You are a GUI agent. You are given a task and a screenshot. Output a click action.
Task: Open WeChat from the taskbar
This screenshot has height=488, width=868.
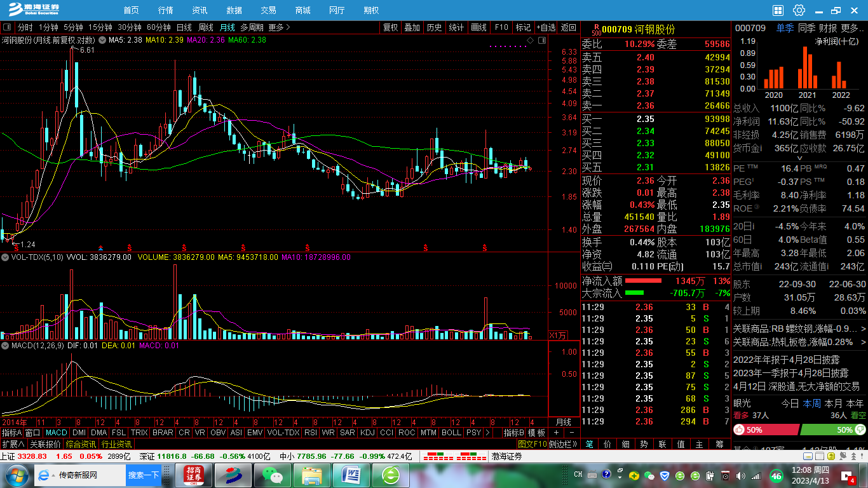273,475
